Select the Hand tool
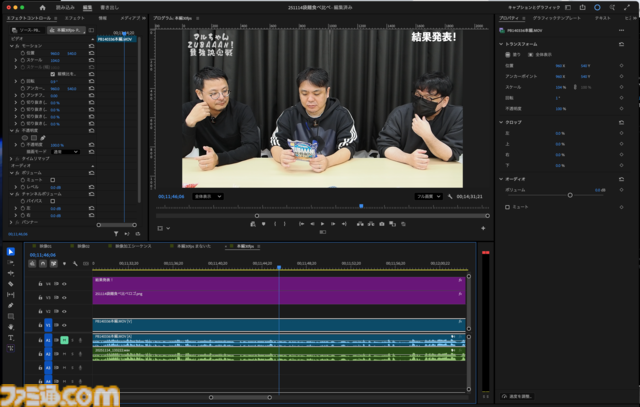 point(11,326)
